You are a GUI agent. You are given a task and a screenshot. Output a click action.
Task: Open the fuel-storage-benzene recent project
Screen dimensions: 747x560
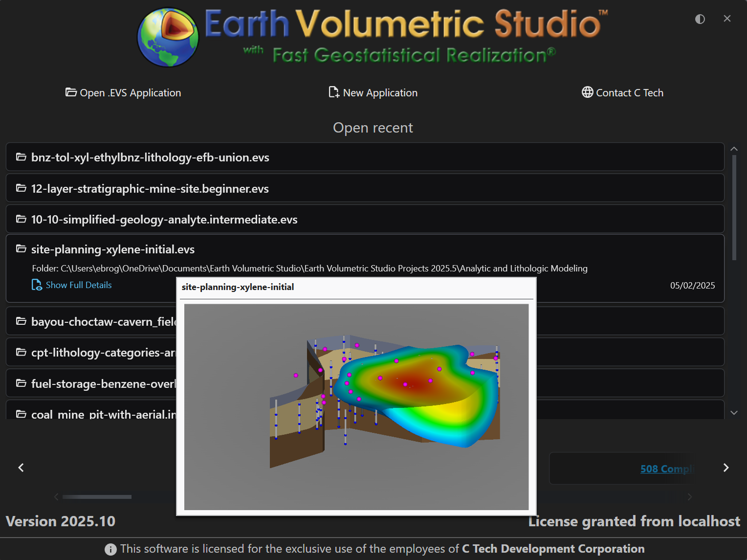click(x=98, y=383)
